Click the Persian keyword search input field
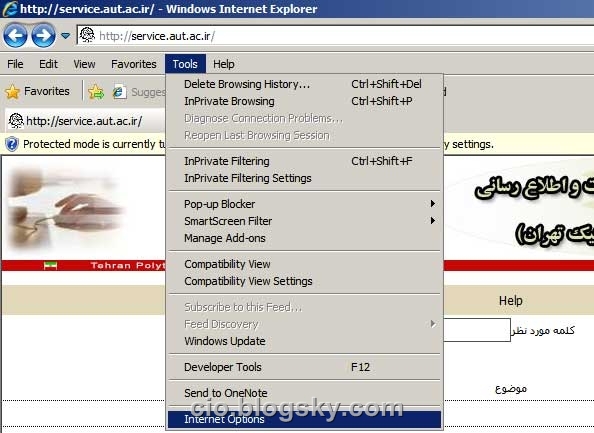The width and height of the screenshot is (594, 433). 477,330
